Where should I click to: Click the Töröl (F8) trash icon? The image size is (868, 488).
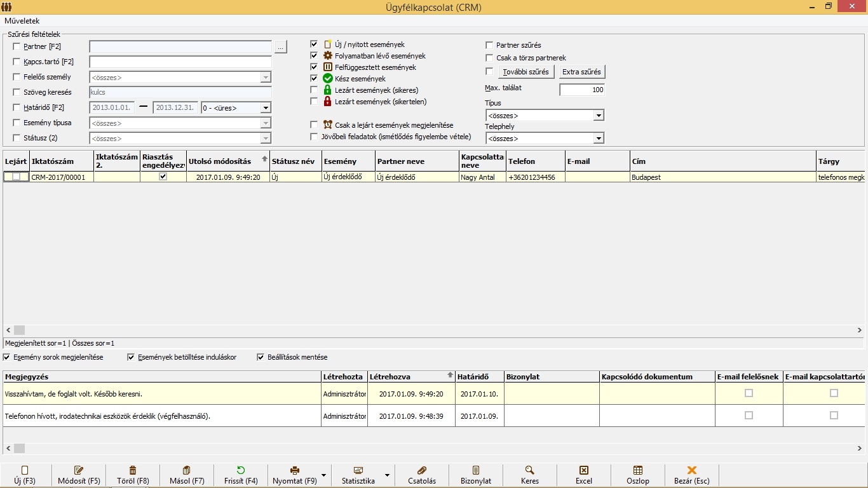click(x=133, y=470)
